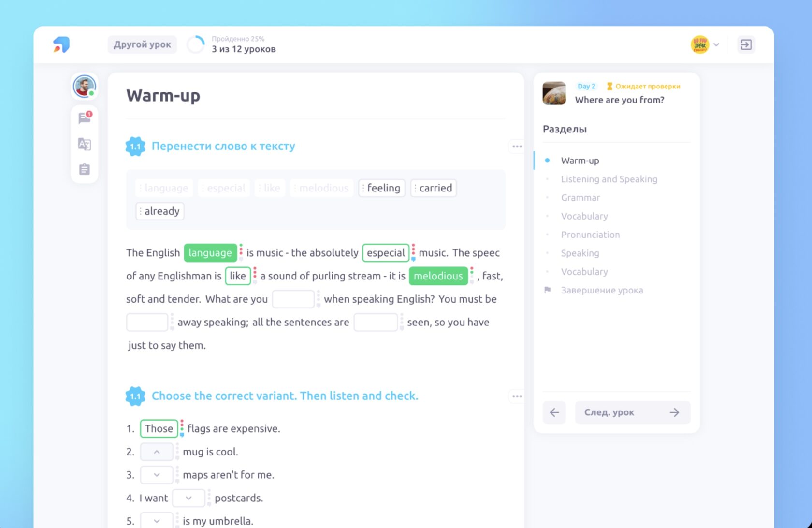The width and height of the screenshot is (812, 528).
Task: Click the first '1.1' exercise badge
Action: (135, 146)
